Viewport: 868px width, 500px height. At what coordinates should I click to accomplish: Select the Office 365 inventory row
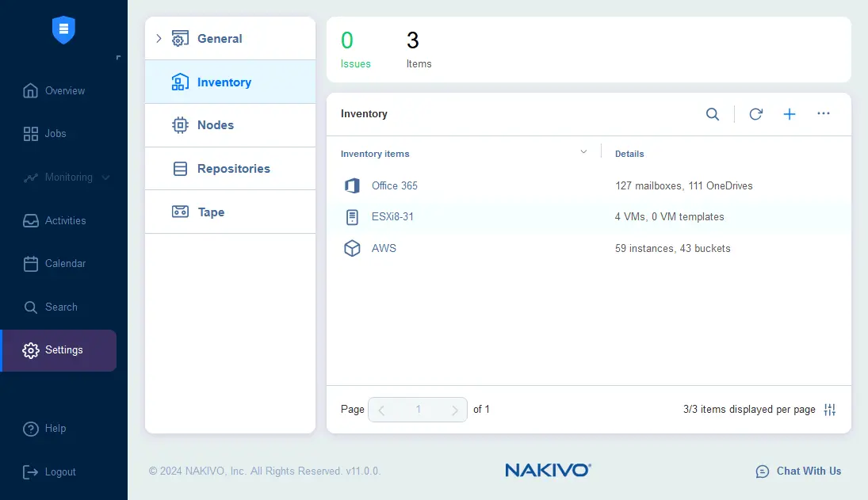pos(588,186)
